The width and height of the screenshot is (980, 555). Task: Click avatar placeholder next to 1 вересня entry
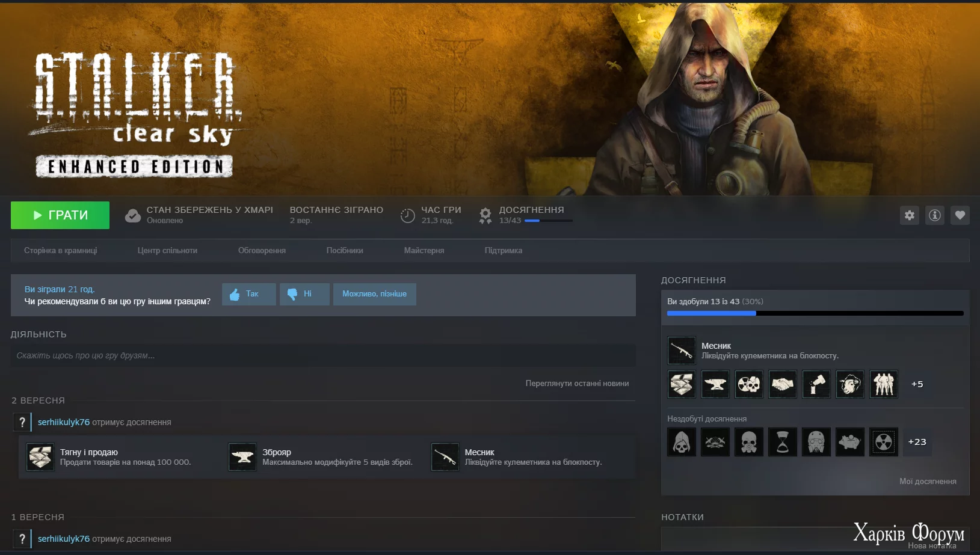coord(22,539)
